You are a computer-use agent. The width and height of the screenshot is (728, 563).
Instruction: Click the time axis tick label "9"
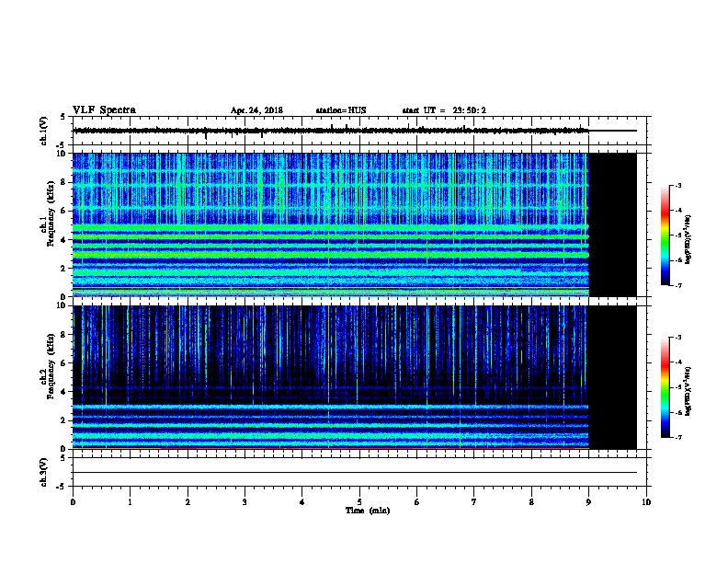(x=588, y=501)
